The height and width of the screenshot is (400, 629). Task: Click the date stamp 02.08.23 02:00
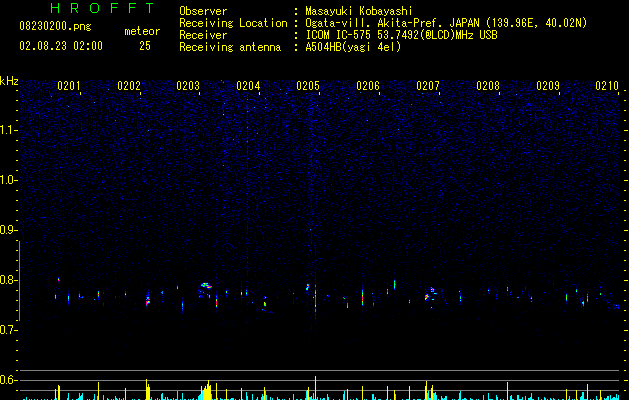[x=61, y=46]
